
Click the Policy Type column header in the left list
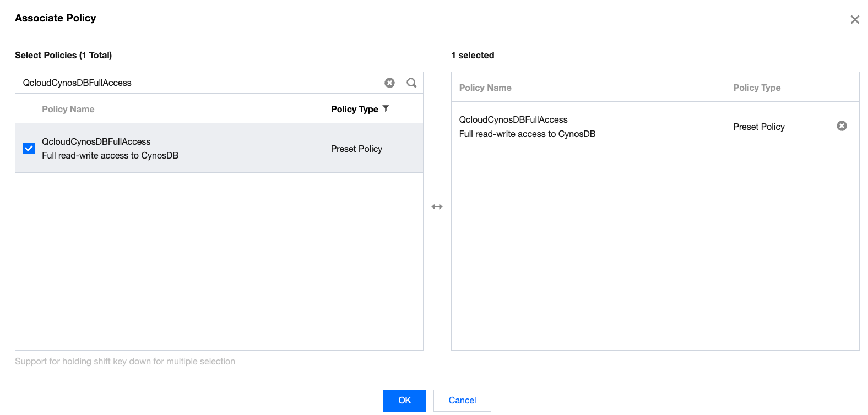tap(354, 109)
